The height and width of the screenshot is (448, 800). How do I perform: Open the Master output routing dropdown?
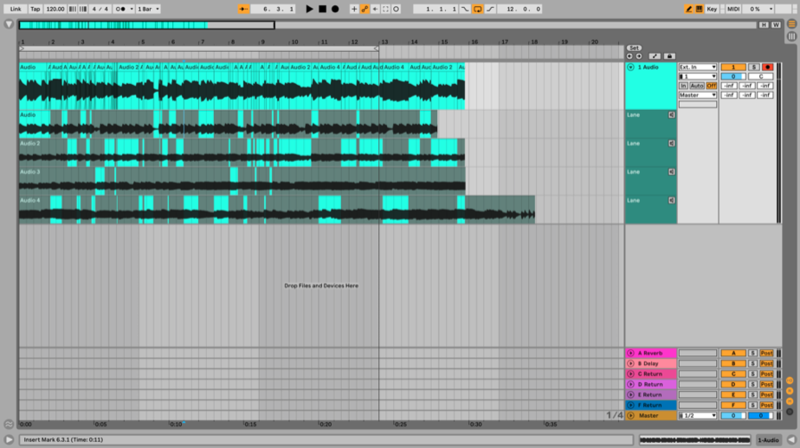tap(697, 95)
